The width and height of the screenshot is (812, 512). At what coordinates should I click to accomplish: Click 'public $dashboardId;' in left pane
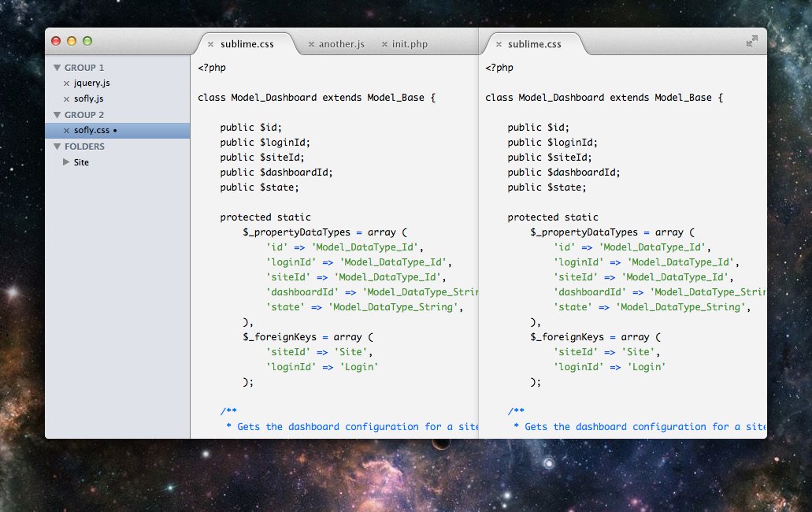tap(276, 173)
